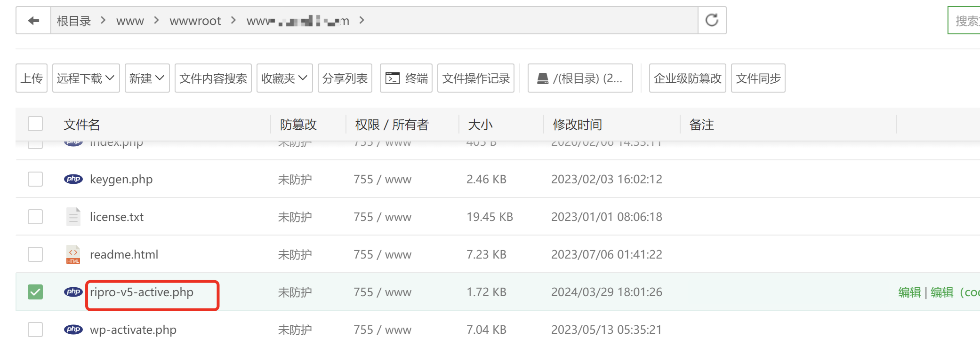
Task: Click 755 / www permission of ripro-v5-active.php
Action: [x=382, y=292]
